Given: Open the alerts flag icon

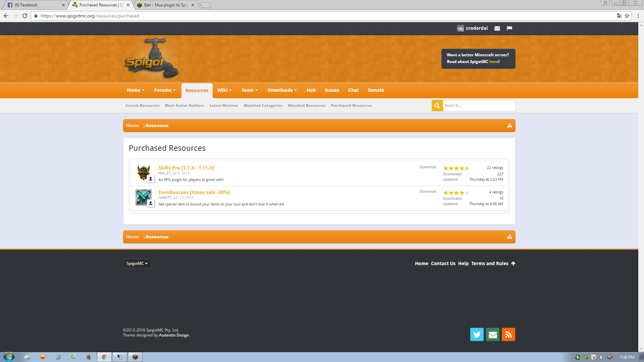Looking at the screenshot, I should tap(509, 28).
